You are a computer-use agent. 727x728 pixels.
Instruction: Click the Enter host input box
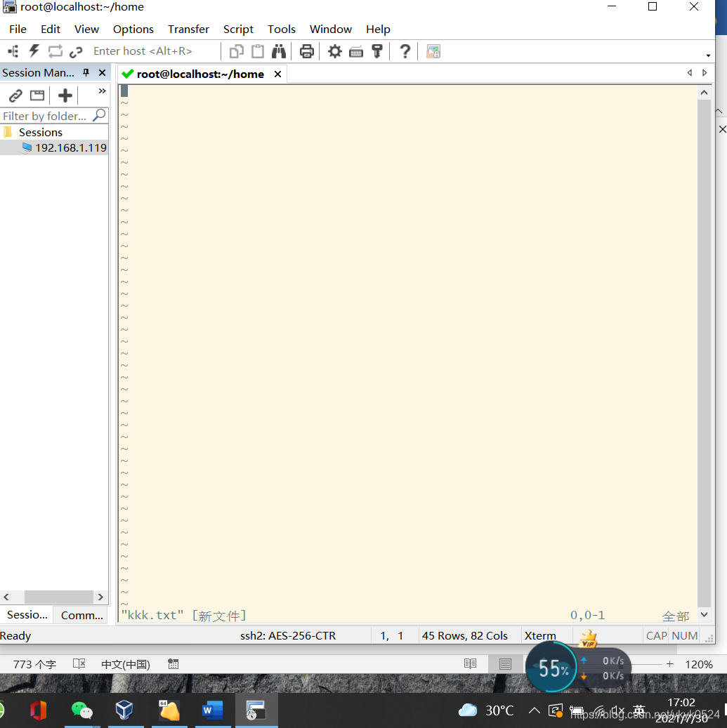tap(153, 51)
